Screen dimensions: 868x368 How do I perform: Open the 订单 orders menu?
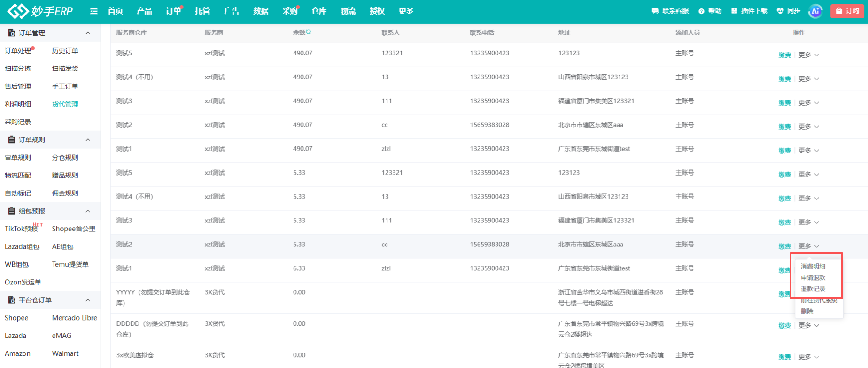coord(174,11)
